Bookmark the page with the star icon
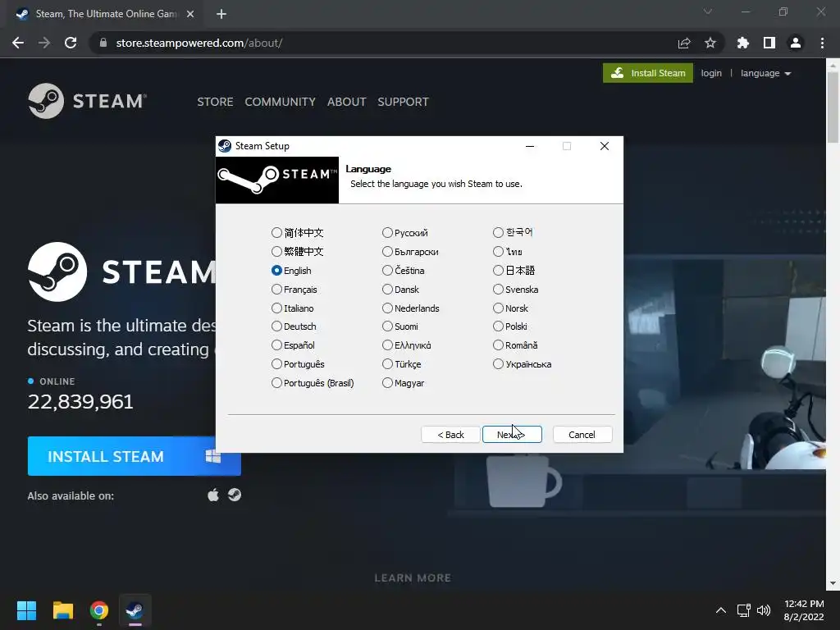 (x=710, y=43)
